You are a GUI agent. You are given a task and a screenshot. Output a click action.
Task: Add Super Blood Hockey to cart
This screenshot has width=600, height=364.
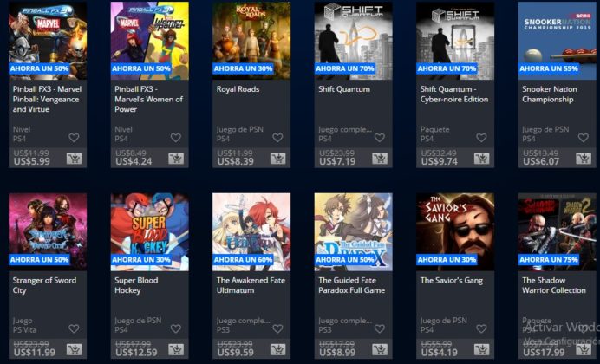click(176, 349)
